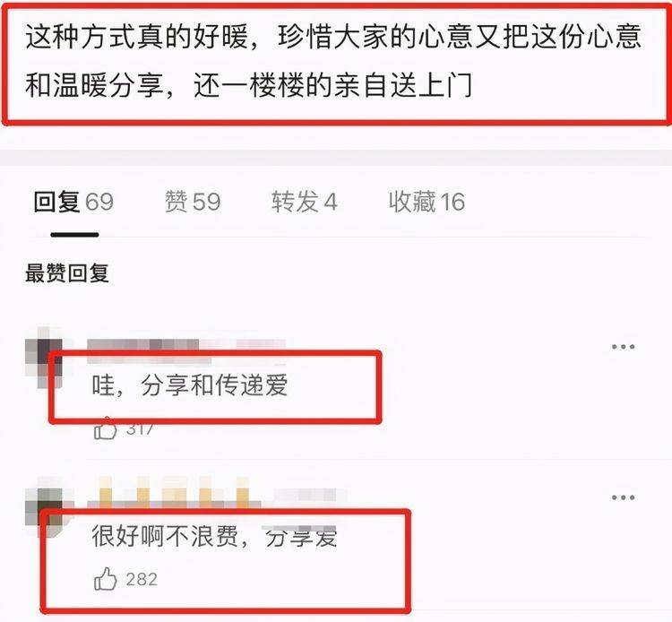Switch to the 赞 59 tab

pos(193,202)
